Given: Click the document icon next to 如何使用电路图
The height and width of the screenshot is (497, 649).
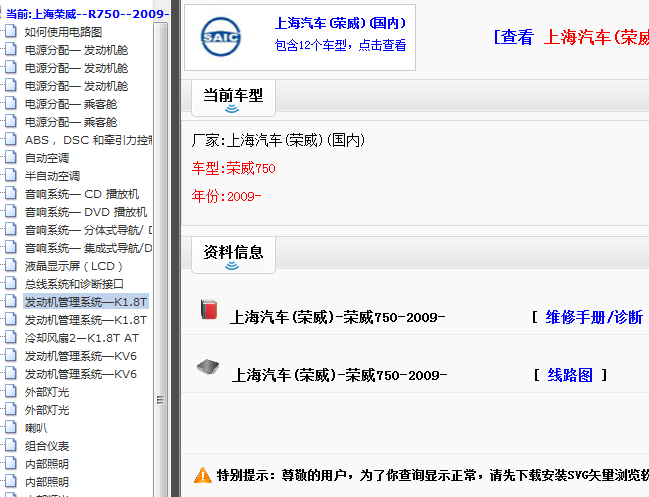Looking at the screenshot, I should point(11,31).
